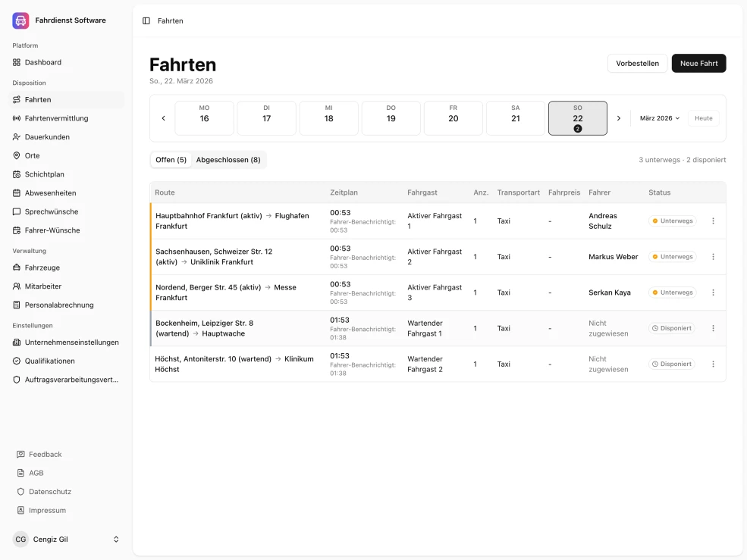The image size is (747, 560).
Task: Click the Vorbestellen button
Action: click(x=637, y=63)
